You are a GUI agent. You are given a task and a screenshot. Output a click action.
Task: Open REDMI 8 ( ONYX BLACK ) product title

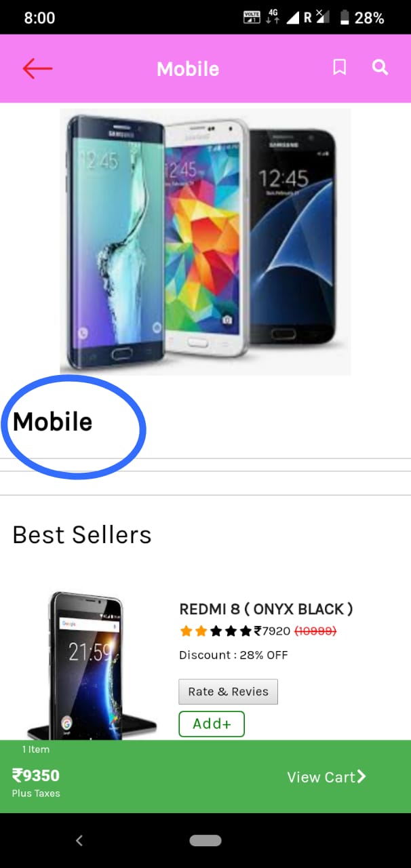coord(266,609)
